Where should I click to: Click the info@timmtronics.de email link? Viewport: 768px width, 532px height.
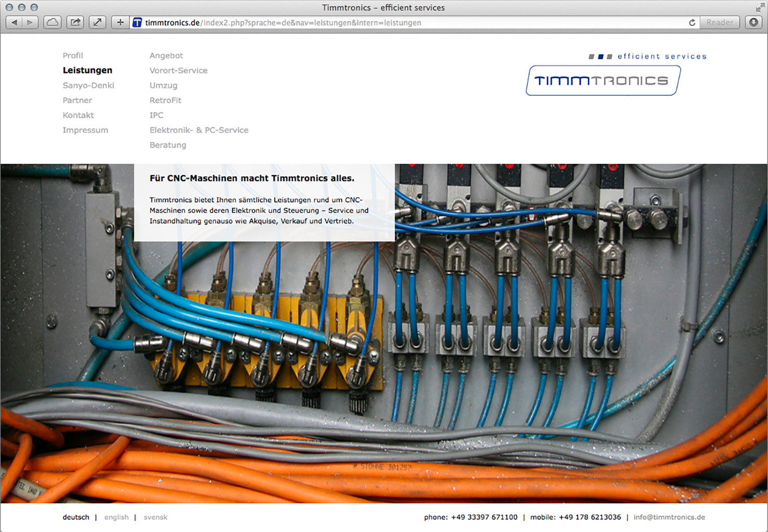coord(669,517)
